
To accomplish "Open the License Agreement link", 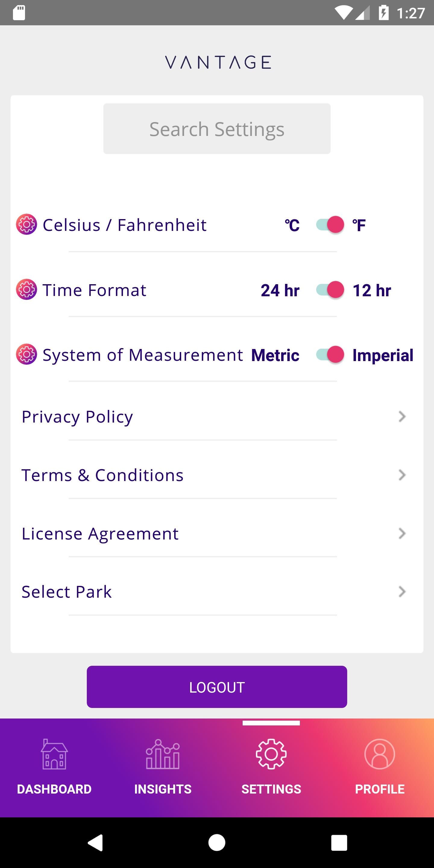I will pos(100,533).
